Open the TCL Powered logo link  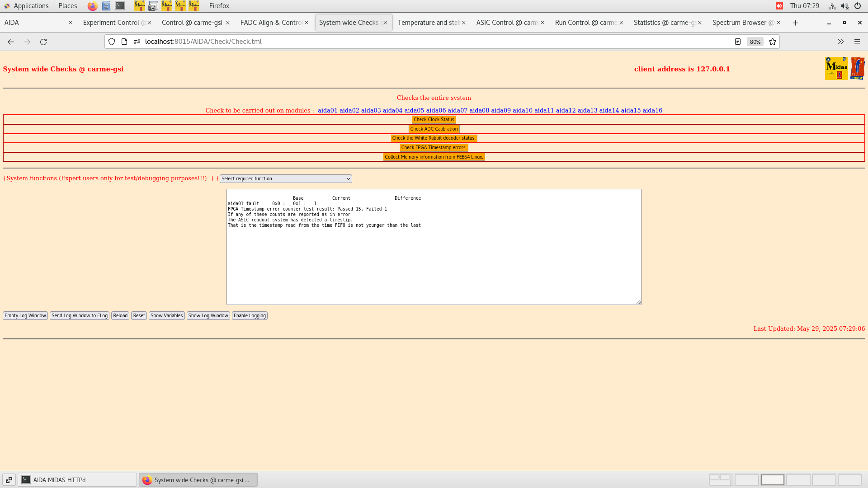click(858, 68)
